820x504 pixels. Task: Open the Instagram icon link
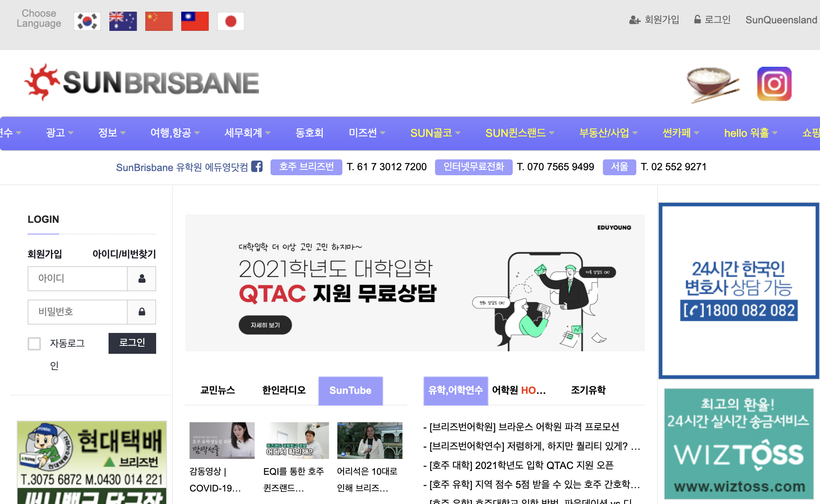774,84
